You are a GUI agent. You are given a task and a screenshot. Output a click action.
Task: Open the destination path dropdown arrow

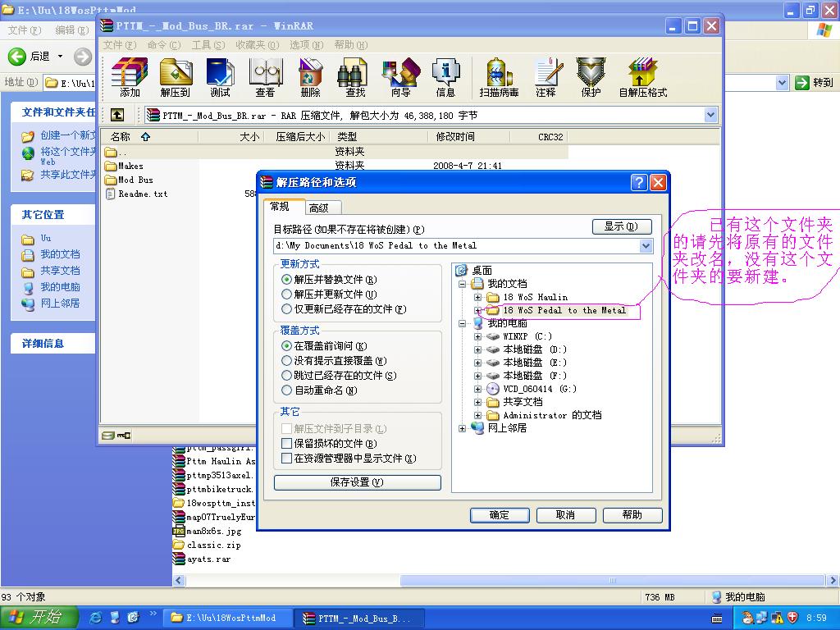pos(646,246)
